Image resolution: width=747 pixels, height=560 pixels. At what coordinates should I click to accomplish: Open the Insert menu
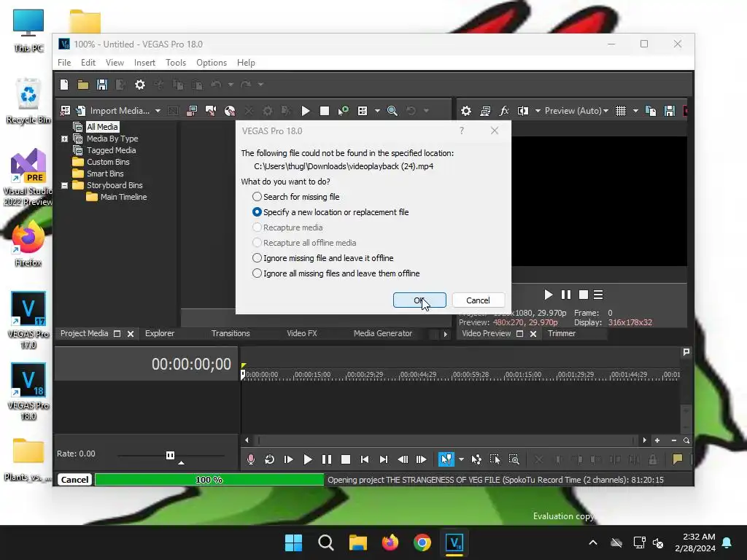pos(144,63)
